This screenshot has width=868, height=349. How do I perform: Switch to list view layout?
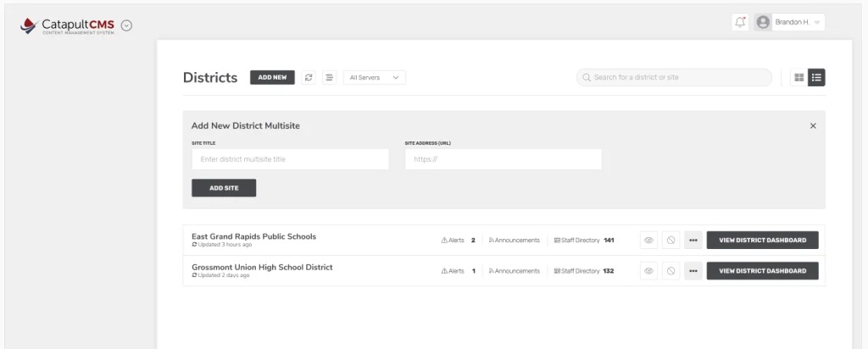[x=816, y=77]
